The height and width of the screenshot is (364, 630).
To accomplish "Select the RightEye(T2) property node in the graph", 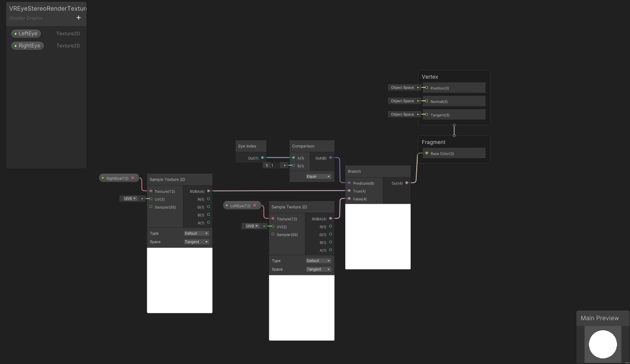I will point(117,178).
